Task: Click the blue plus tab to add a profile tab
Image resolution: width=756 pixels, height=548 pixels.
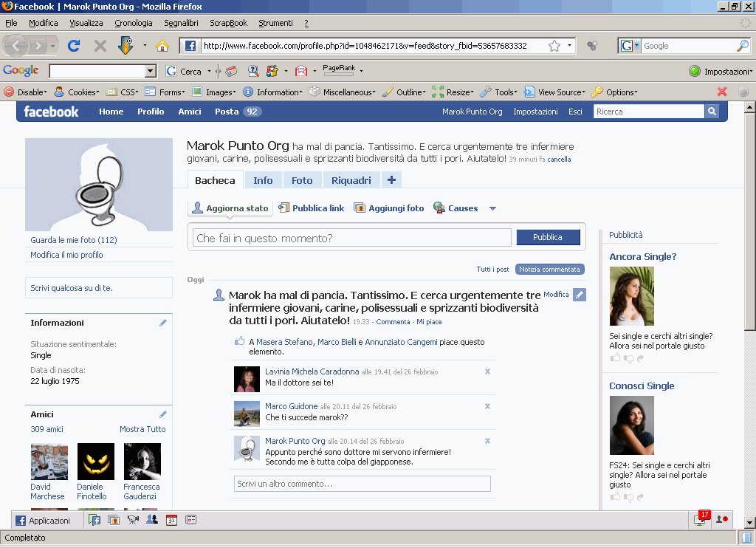Action: click(391, 180)
